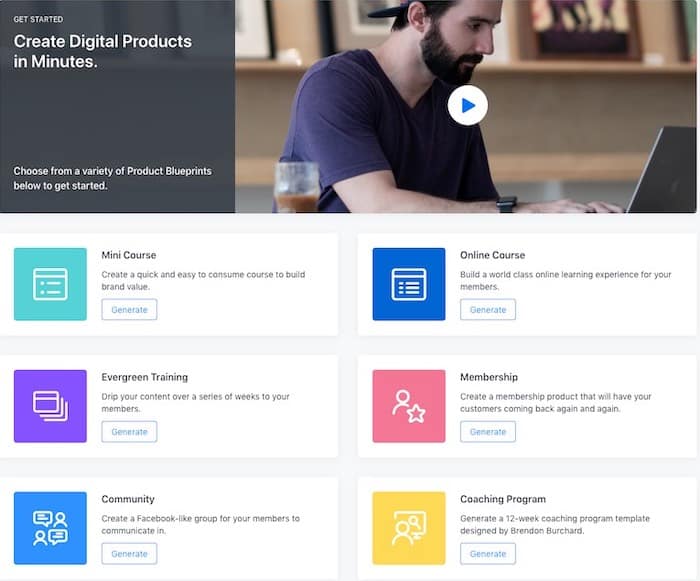The width and height of the screenshot is (700, 581).
Task: Click 'Create a quick and easy to consume course' description
Action: point(203,280)
